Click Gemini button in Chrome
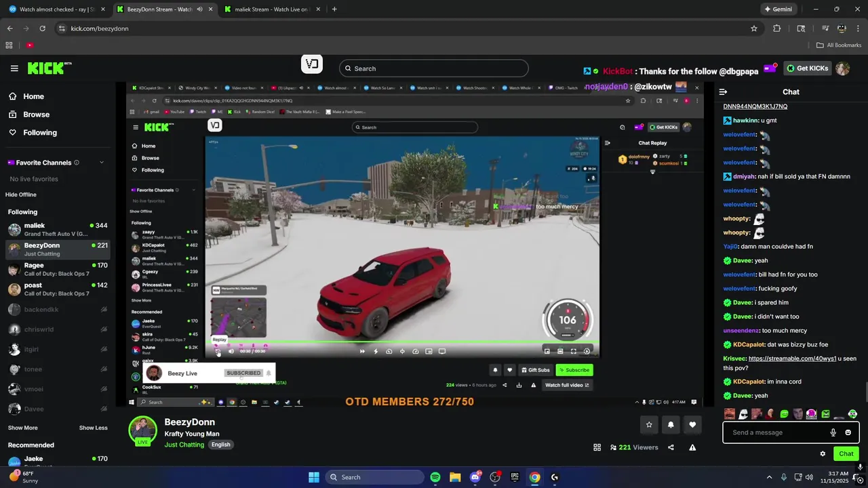Viewport: 868px width, 488px height. tap(778, 9)
